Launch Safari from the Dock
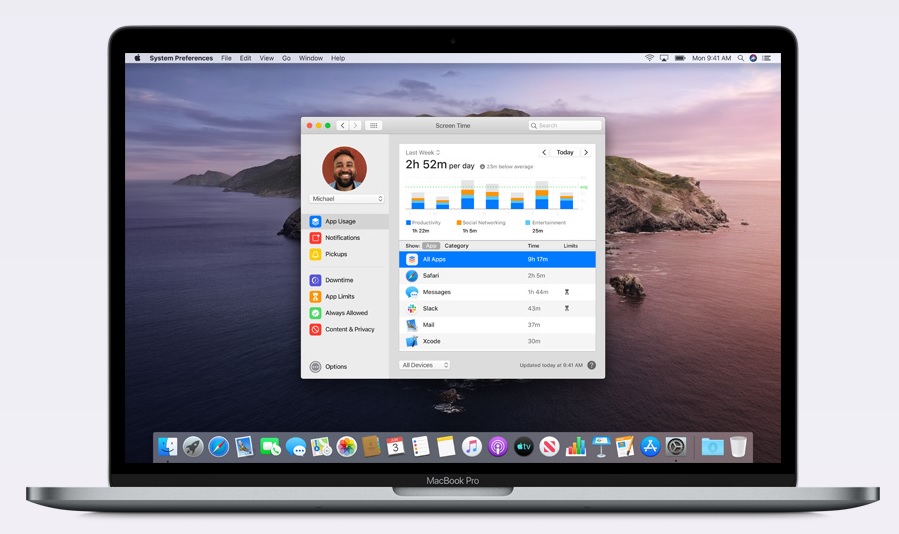This screenshot has height=534, width=899. click(218, 446)
